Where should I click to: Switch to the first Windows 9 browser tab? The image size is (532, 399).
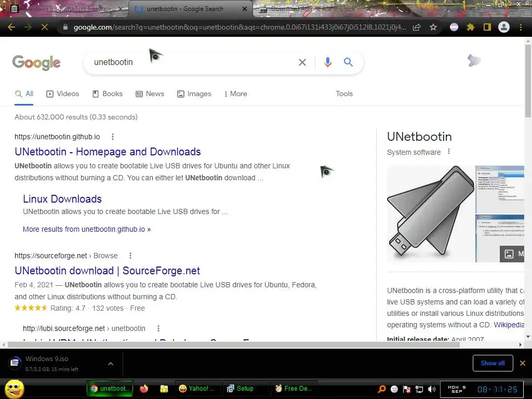click(x=68, y=9)
